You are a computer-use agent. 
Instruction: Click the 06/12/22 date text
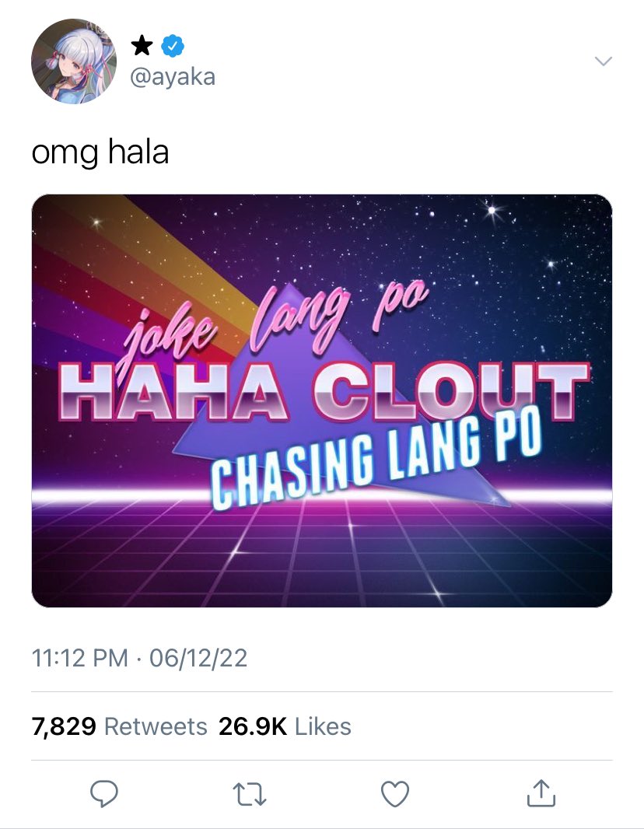pyautogui.click(x=198, y=658)
